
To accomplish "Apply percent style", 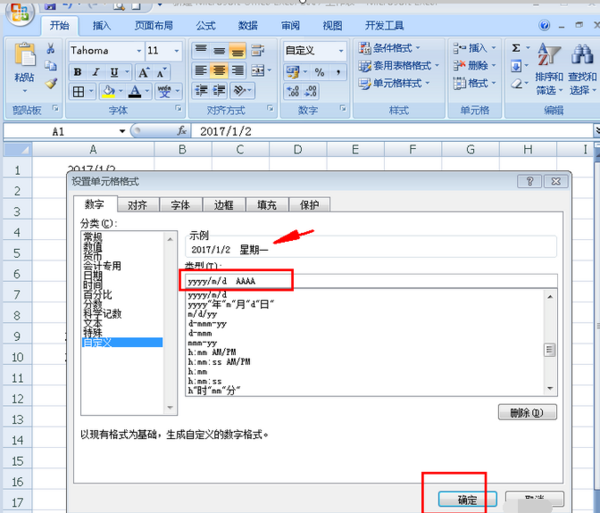I will pyautogui.click(x=319, y=72).
